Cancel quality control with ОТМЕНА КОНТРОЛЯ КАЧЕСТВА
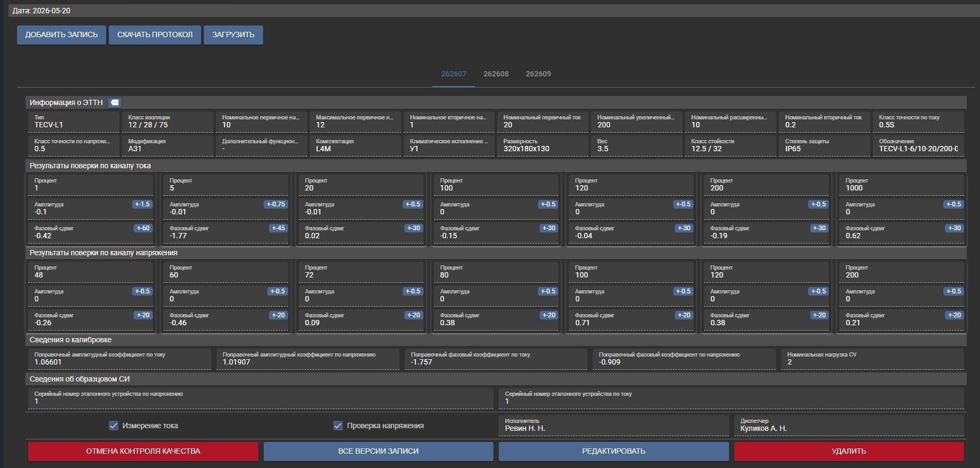The height and width of the screenshot is (468, 980). (x=143, y=451)
